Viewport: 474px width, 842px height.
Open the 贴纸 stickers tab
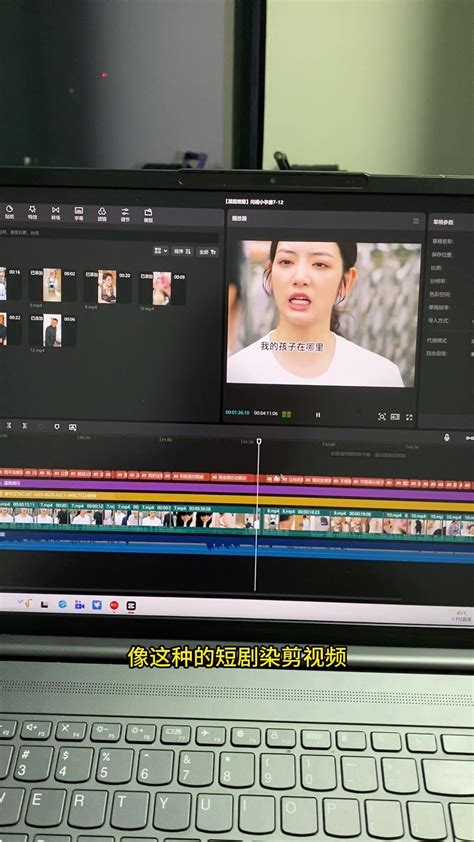[x=9, y=212]
